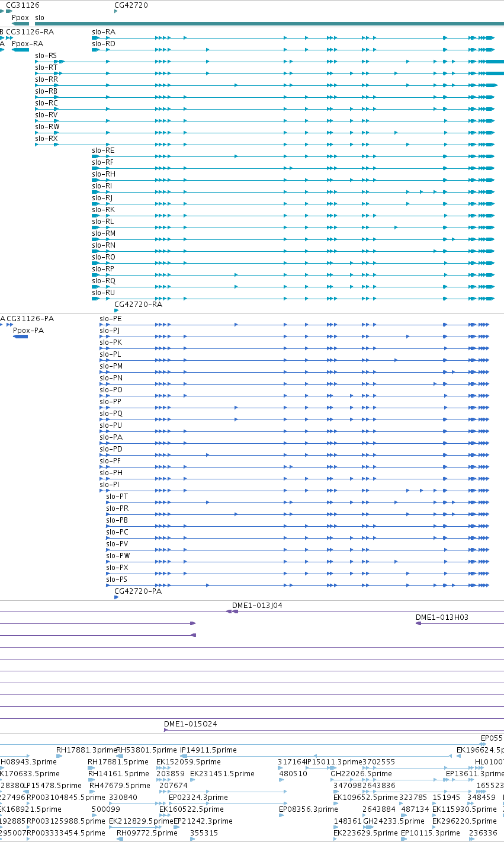Click transcript label slo-RM
This screenshot has height=842, width=504.
tap(104, 233)
